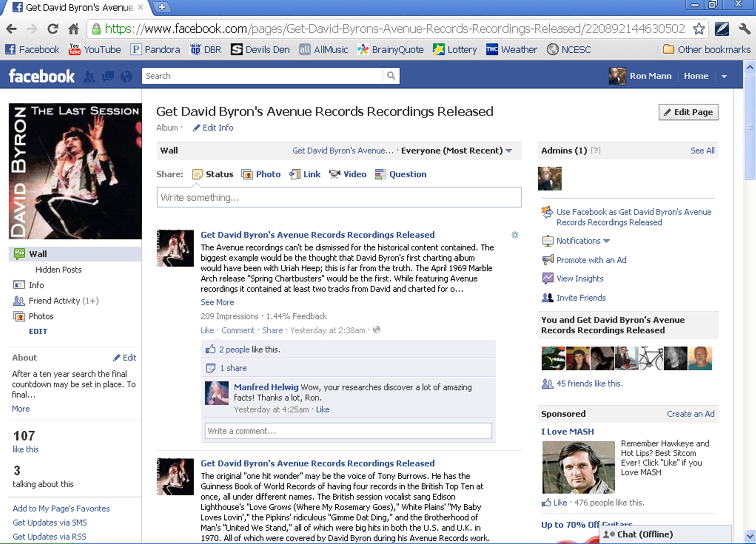Click Edit next to About
This screenshot has height=544, width=756.
coord(124,358)
